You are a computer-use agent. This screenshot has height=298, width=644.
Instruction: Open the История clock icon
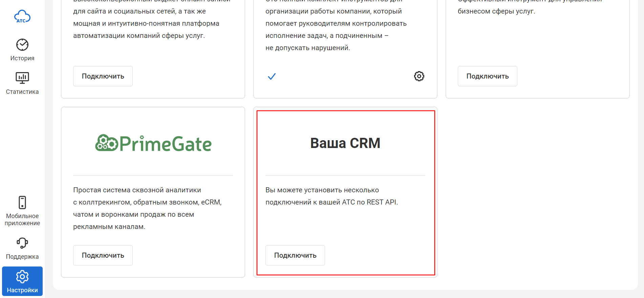tap(22, 45)
